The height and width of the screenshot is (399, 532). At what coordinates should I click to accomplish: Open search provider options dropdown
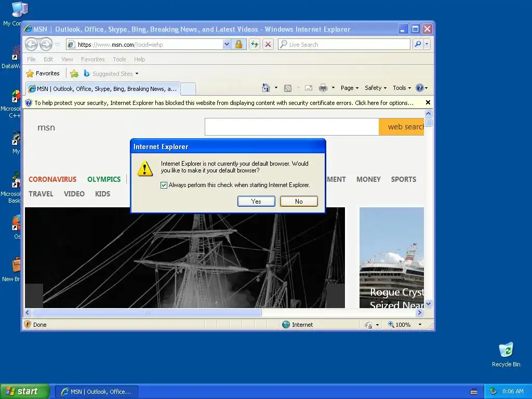tap(427, 44)
